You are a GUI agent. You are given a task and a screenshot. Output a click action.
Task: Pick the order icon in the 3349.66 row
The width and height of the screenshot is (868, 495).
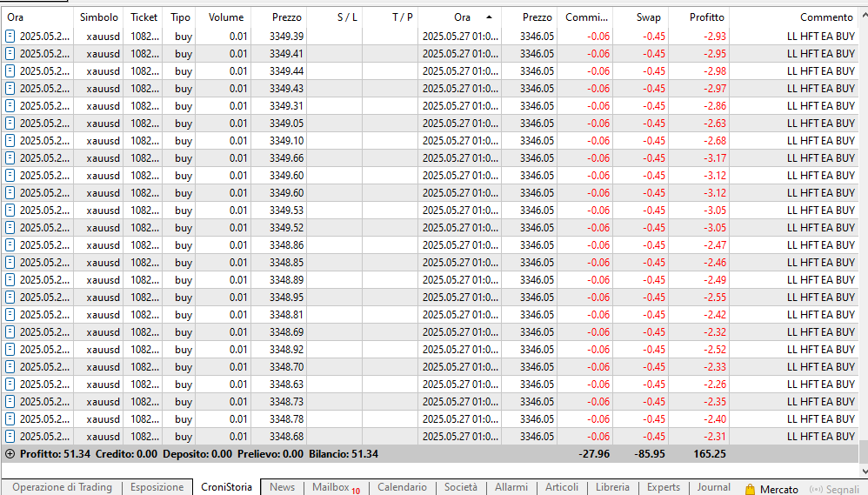tap(10, 157)
